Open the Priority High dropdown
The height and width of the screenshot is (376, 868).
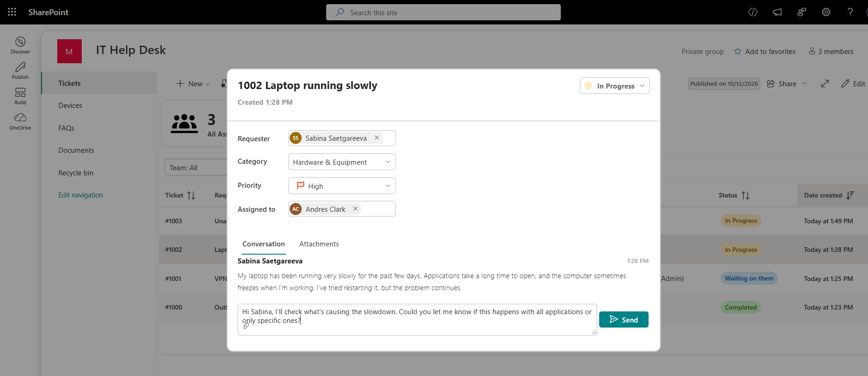342,186
